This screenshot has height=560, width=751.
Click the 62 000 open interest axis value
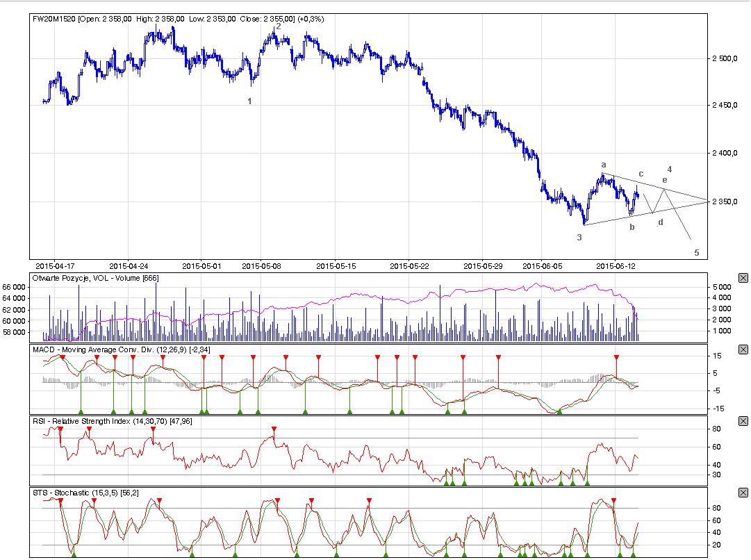pos(14,310)
